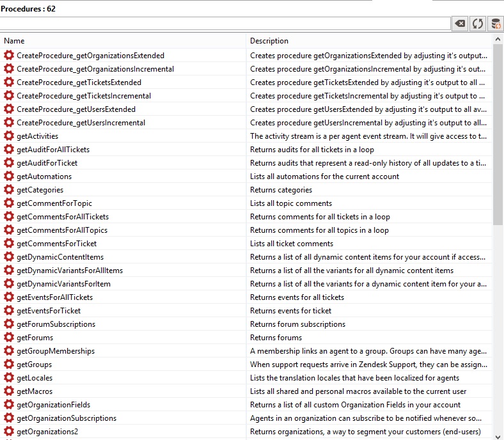Click the gear icon next to getMacros
Image resolution: width=504 pixels, height=440 pixels.
(x=9, y=391)
